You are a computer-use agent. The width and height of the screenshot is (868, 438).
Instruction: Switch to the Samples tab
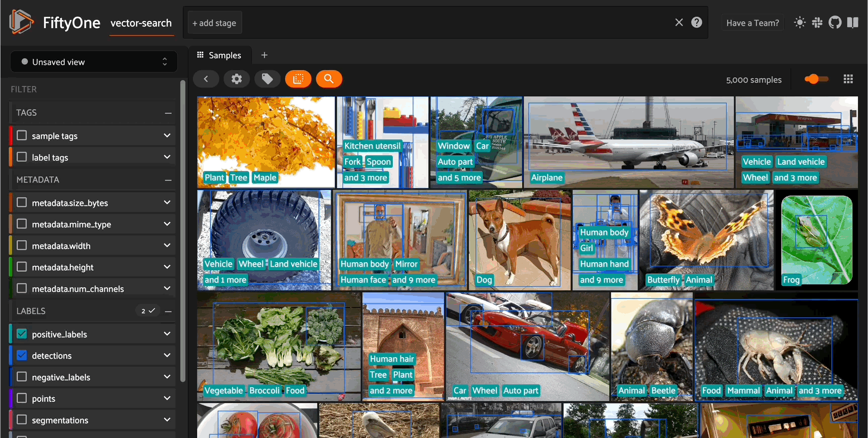(x=219, y=55)
